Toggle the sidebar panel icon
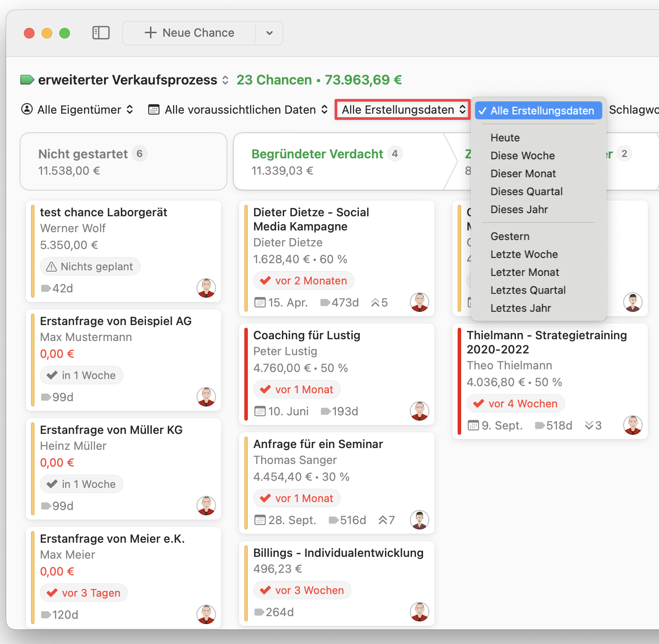 coord(101,32)
